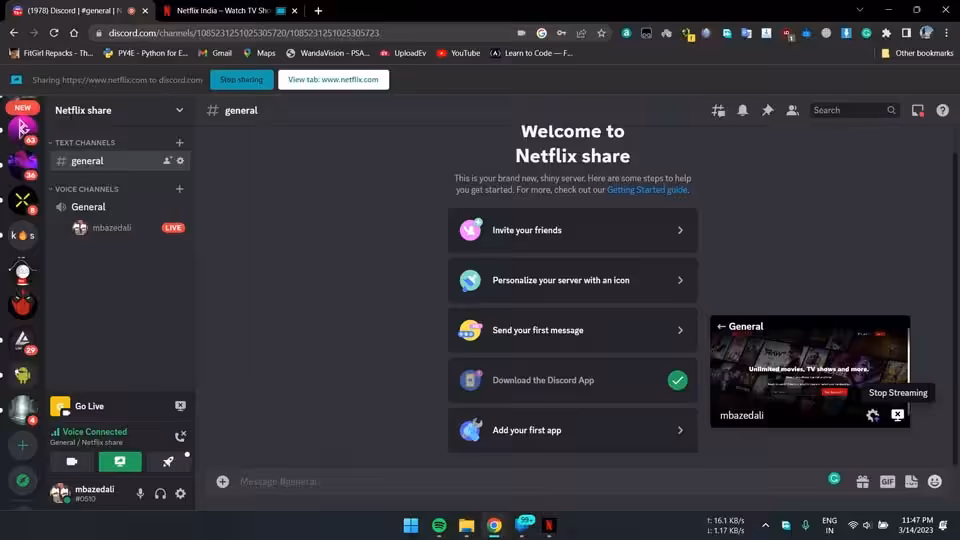Click the Grammarly icon in message box
Viewport: 960px width, 540px height.
834,479
